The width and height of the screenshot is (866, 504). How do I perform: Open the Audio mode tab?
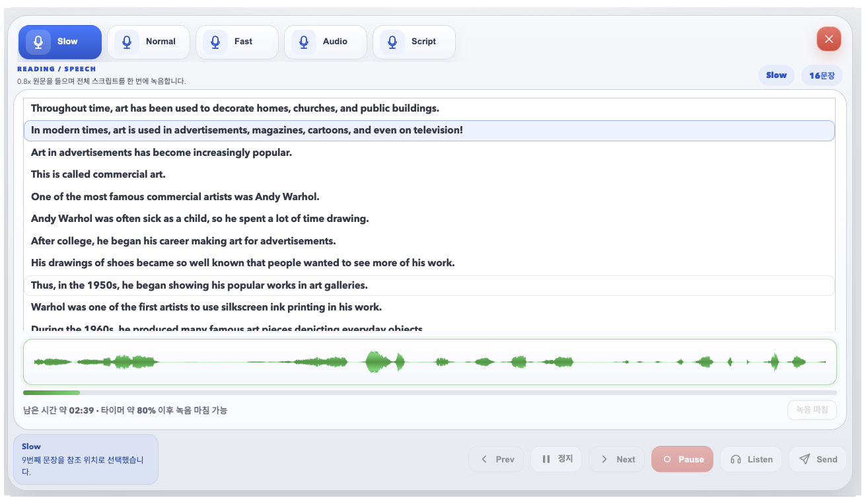pyautogui.click(x=326, y=42)
